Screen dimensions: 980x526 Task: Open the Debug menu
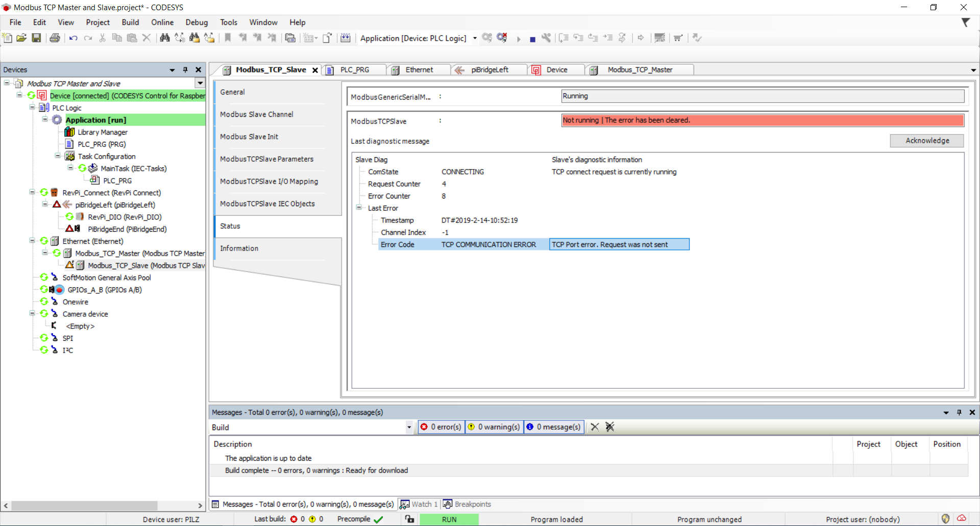(197, 22)
